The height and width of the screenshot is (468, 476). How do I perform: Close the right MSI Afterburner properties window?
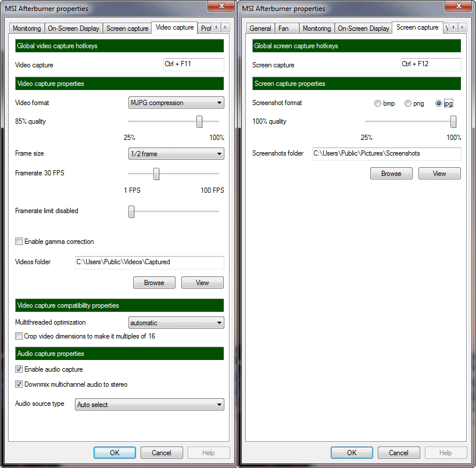point(459,6)
